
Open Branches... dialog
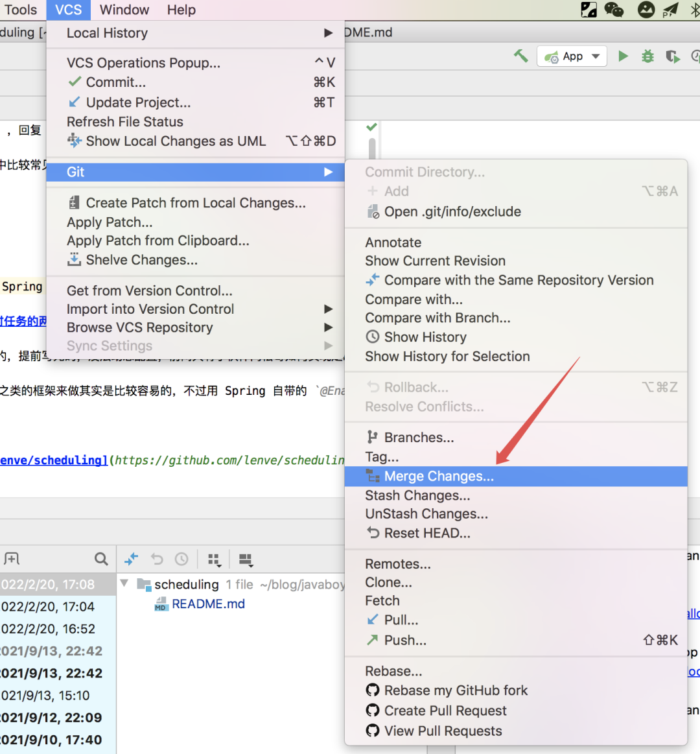[x=516, y=438]
